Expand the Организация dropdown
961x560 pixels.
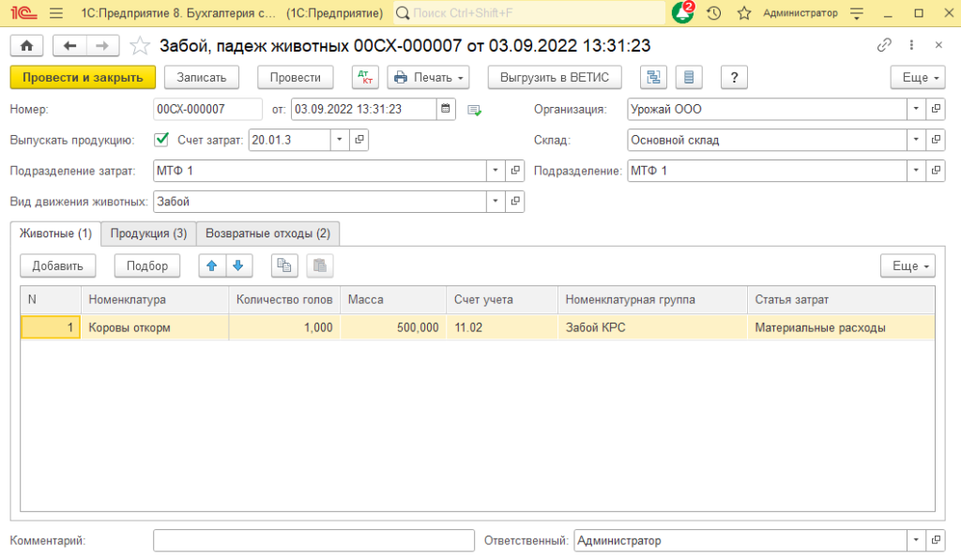click(916, 109)
